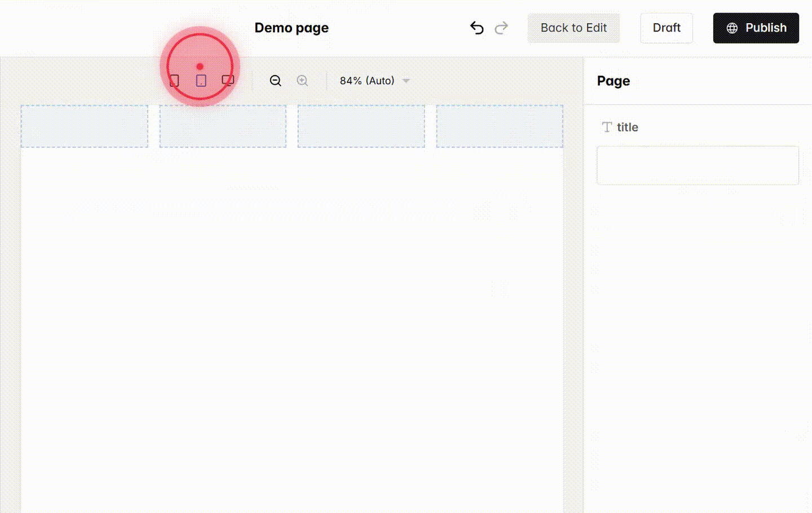This screenshot has width=812, height=513.
Task: Switch to desktop device preview
Action: (228, 81)
